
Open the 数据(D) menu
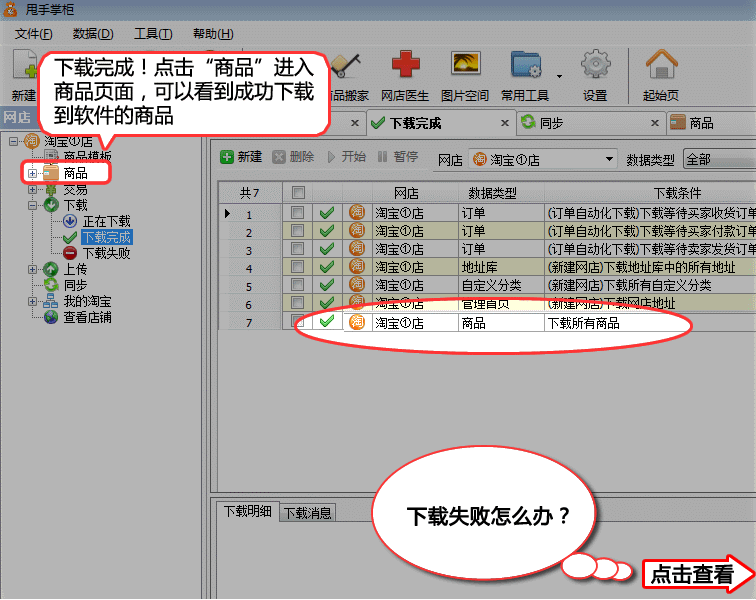93,34
